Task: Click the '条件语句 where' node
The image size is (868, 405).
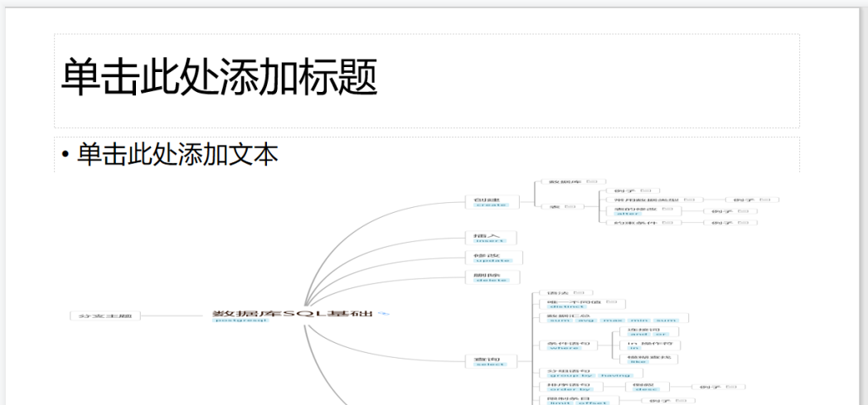Action: [569, 346]
